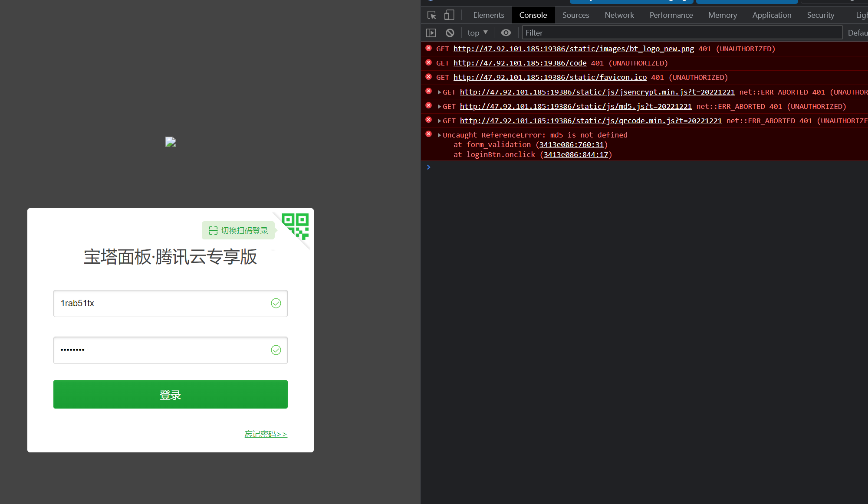
Task: Switch to the Elements tab
Action: click(x=489, y=15)
